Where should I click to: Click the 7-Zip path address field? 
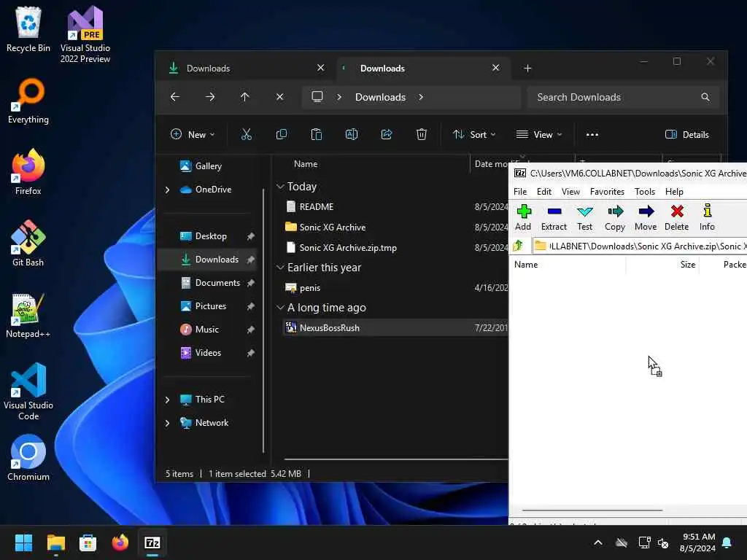[639, 246]
